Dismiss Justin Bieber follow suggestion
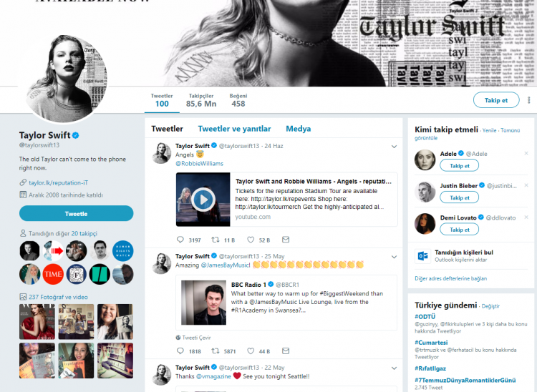Image resolution: width=537 pixels, height=392 pixels. point(526,185)
